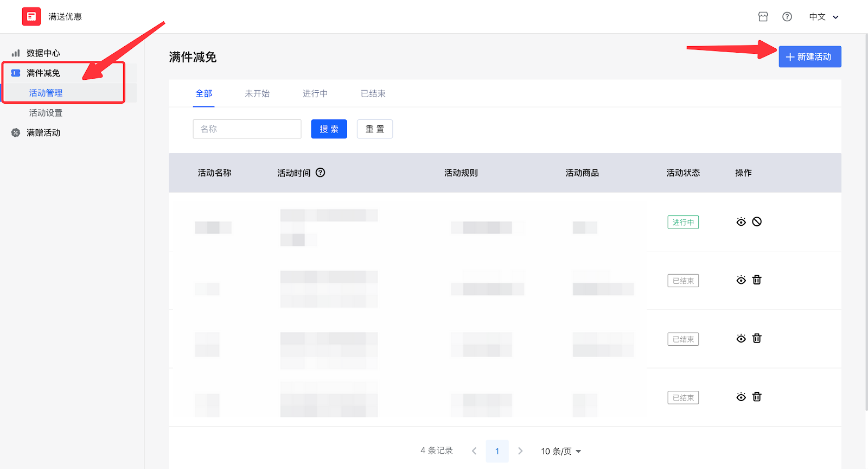This screenshot has width=868, height=469.
Task: Expand the 10 条/页 page size dropdown
Action: (561, 451)
